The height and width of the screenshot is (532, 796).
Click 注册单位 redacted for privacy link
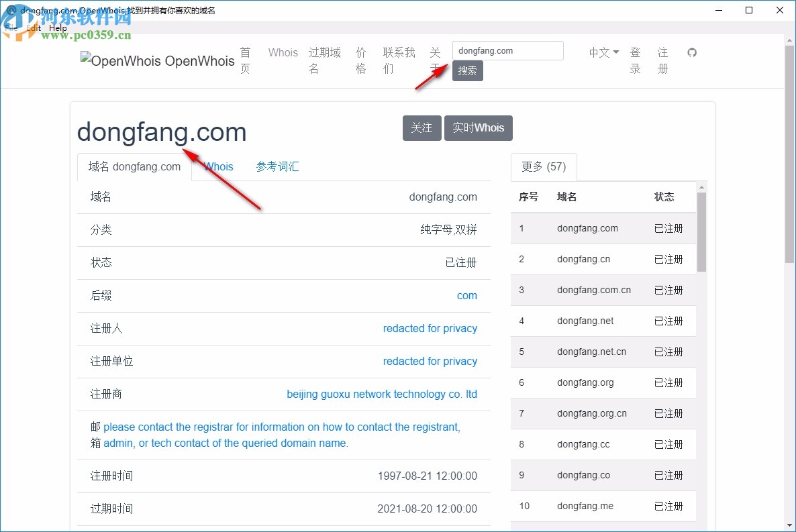pos(430,362)
